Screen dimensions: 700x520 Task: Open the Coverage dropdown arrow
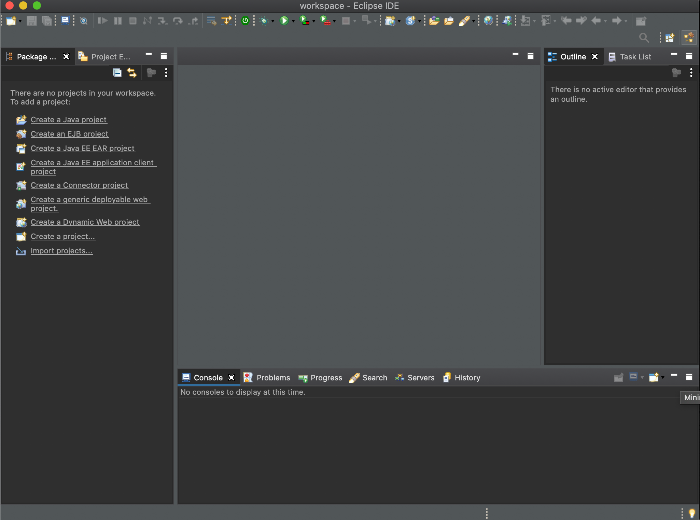[x=314, y=21]
